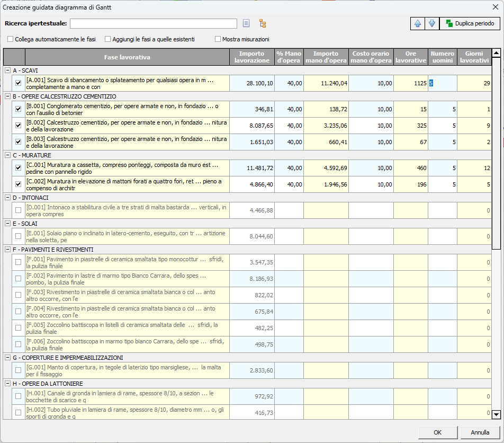Viewport: 504px width, 443px height.
Task: Collapse the C - MURATURE group
Action: pos(7,155)
